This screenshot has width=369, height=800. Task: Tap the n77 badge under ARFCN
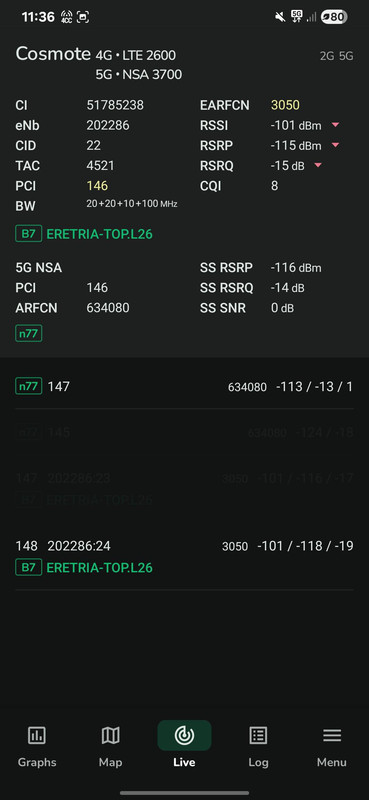coord(29,334)
